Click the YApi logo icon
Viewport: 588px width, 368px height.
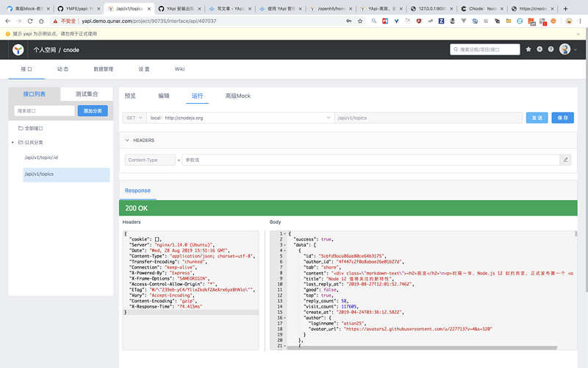point(18,49)
